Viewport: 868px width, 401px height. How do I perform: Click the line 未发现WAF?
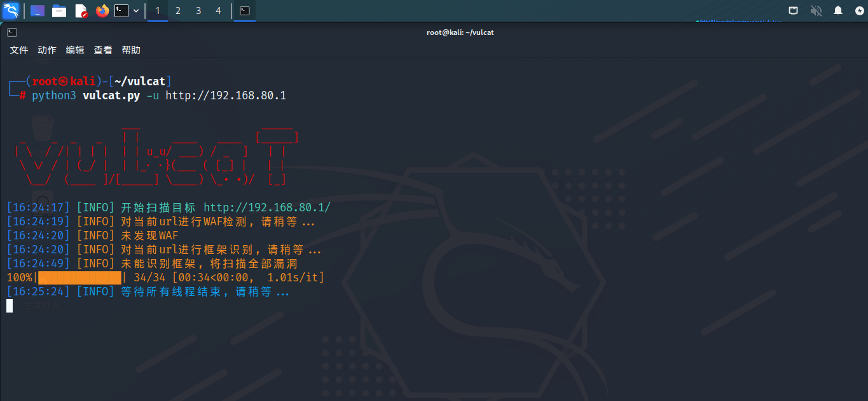point(149,236)
